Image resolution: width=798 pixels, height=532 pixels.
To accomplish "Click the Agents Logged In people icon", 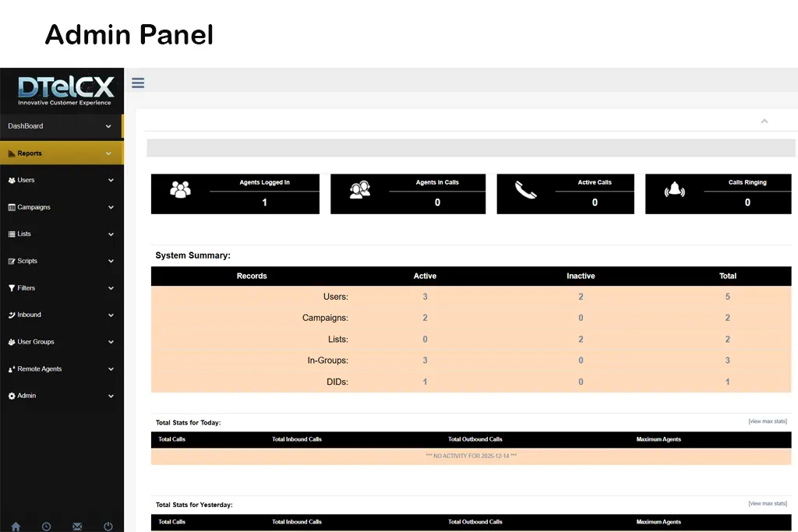I will pos(180,189).
